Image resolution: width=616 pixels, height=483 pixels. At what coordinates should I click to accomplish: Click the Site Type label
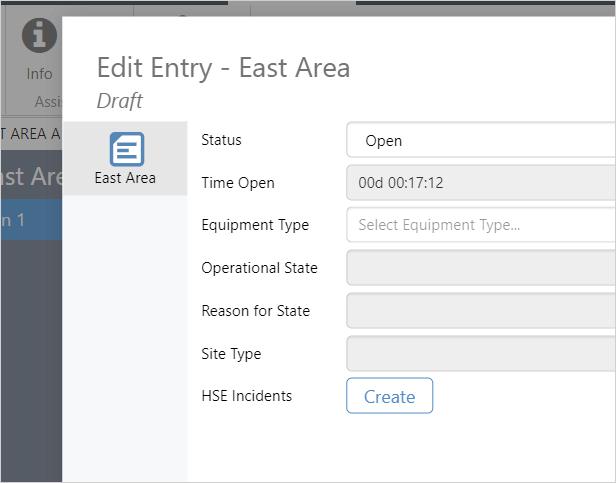(231, 354)
